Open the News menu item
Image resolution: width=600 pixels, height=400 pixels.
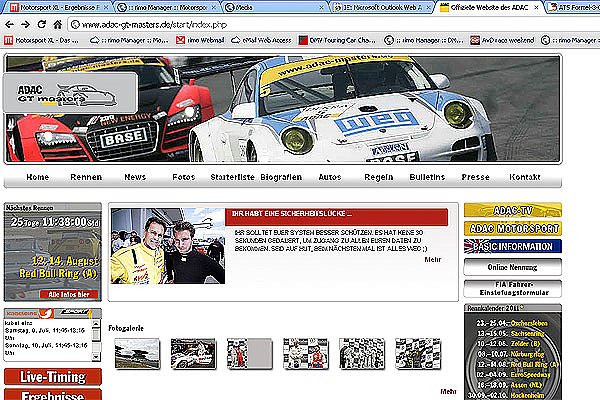click(135, 177)
